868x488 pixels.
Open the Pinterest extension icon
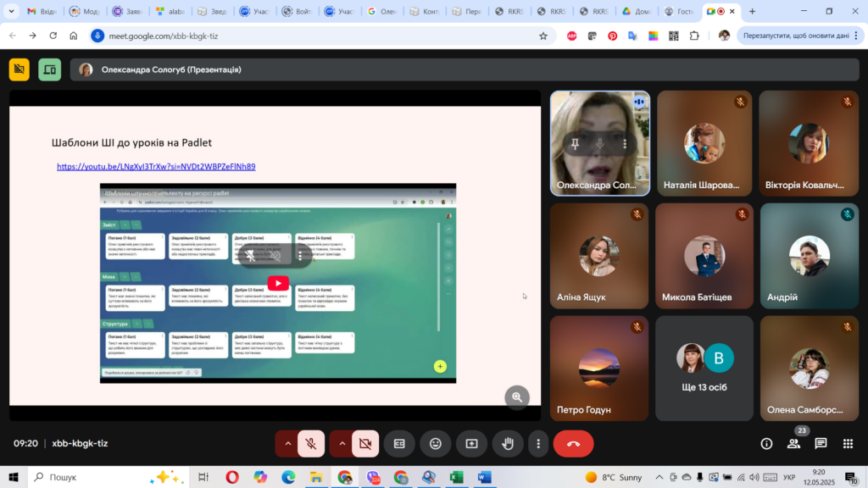tap(612, 36)
